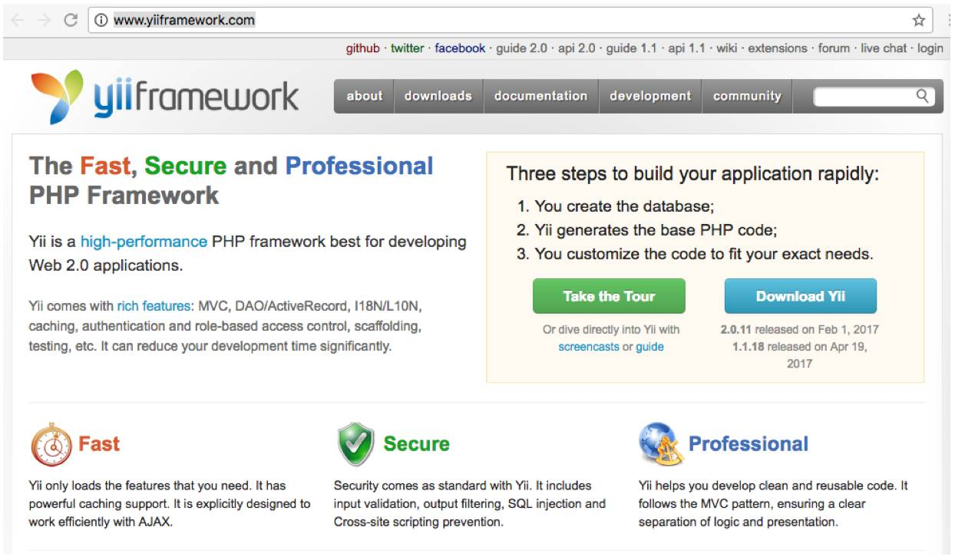This screenshot has width=955, height=560.
Task: Click the Secure green shield icon
Action: point(356,444)
